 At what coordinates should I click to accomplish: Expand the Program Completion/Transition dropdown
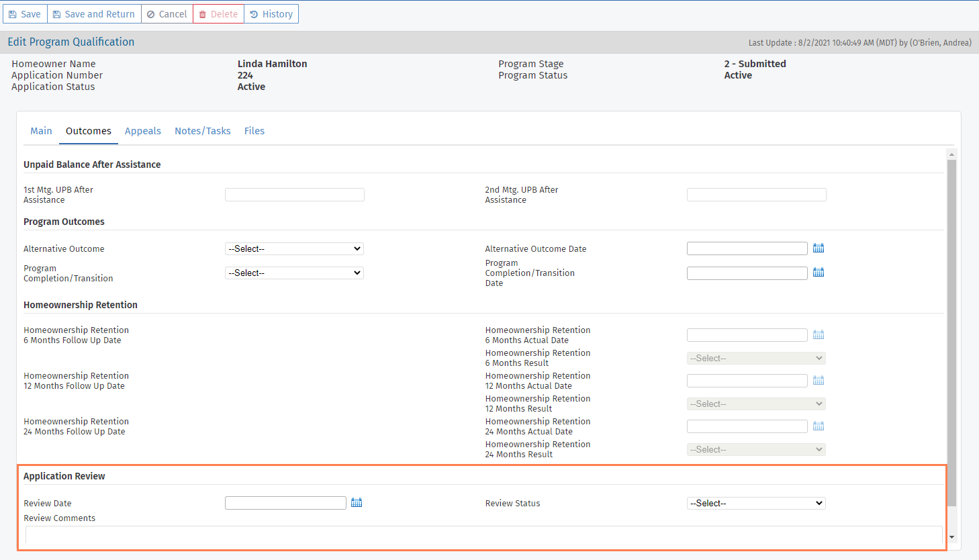pos(294,273)
